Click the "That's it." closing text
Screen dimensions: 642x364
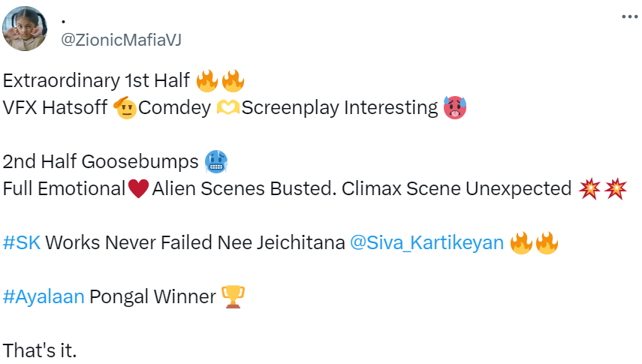tap(40, 350)
